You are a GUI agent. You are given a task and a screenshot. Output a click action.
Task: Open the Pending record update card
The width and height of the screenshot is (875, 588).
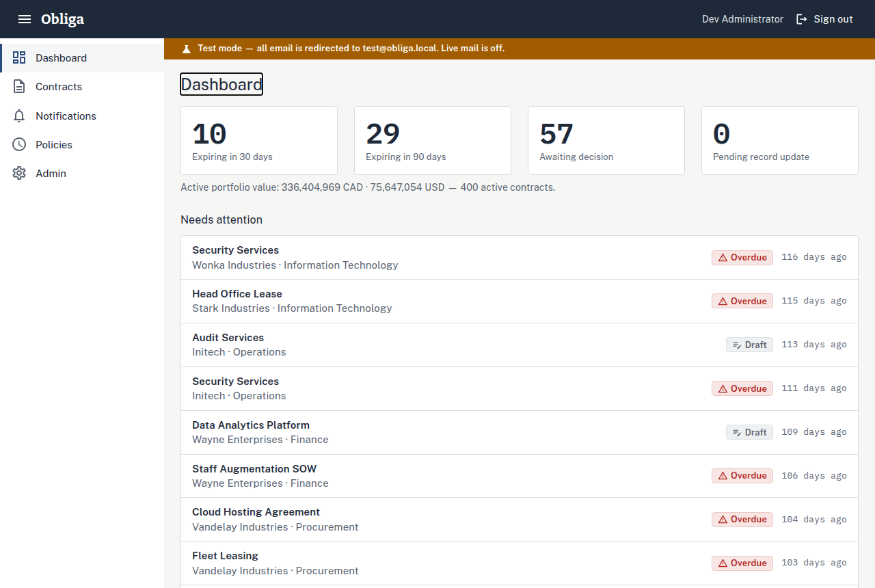coord(780,140)
